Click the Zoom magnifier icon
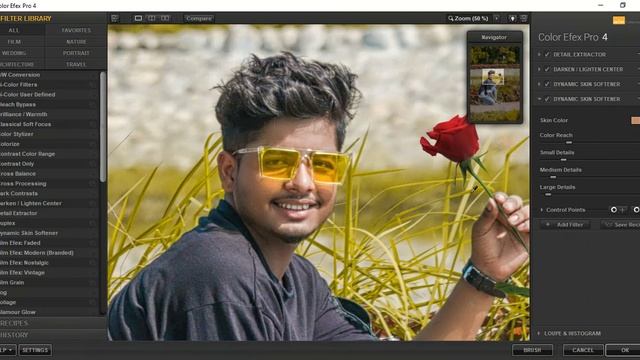The image size is (640, 360). tap(451, 18)
